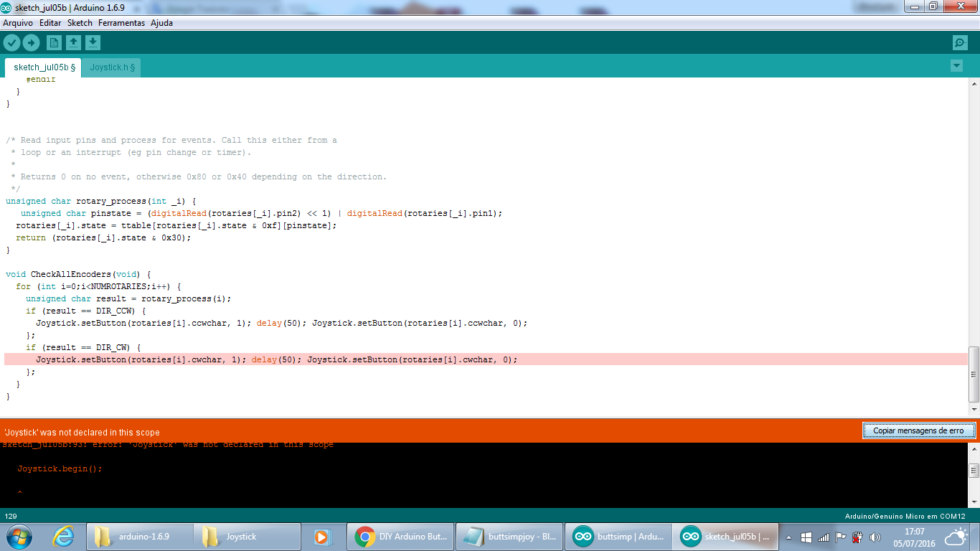Click the 'if (result == DIR_CW)' line
The width and height of the screenshot is (980, 551).
[83, 347]
